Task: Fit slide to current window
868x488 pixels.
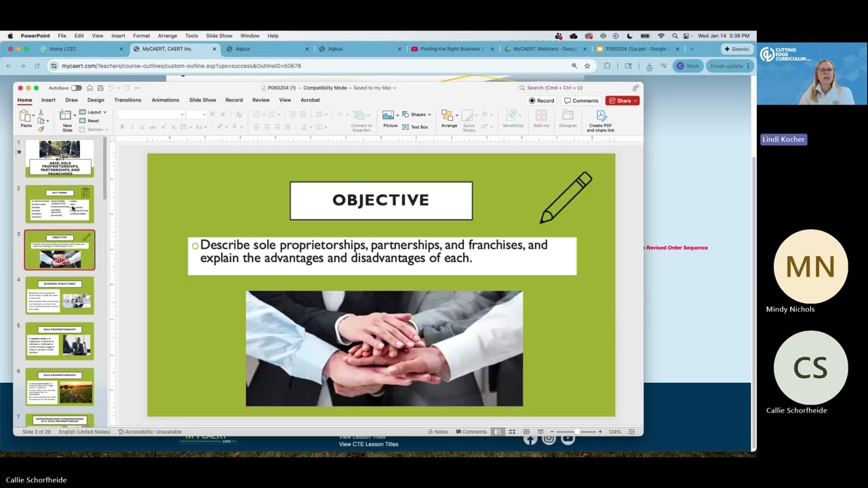Action: pyautogui.click(x=631, y=432)
